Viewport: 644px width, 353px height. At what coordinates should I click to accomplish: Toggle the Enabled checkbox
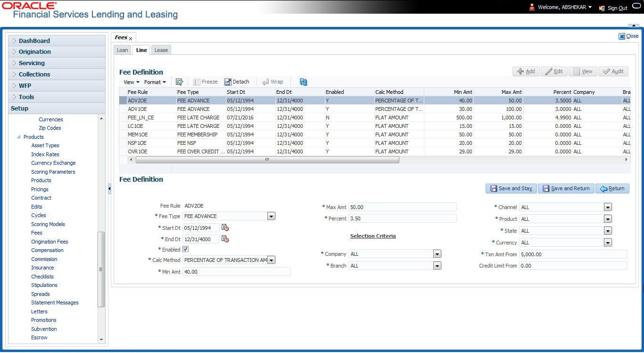point(186,249)
